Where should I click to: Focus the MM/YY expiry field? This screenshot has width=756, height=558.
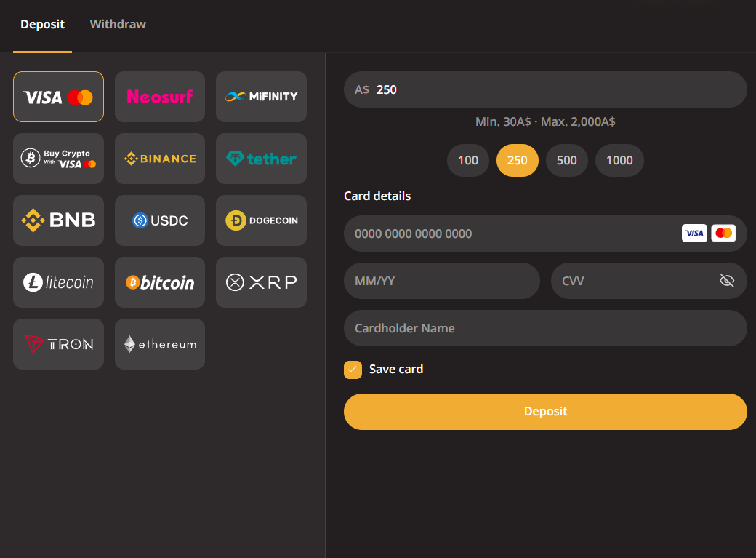point(442,280)
